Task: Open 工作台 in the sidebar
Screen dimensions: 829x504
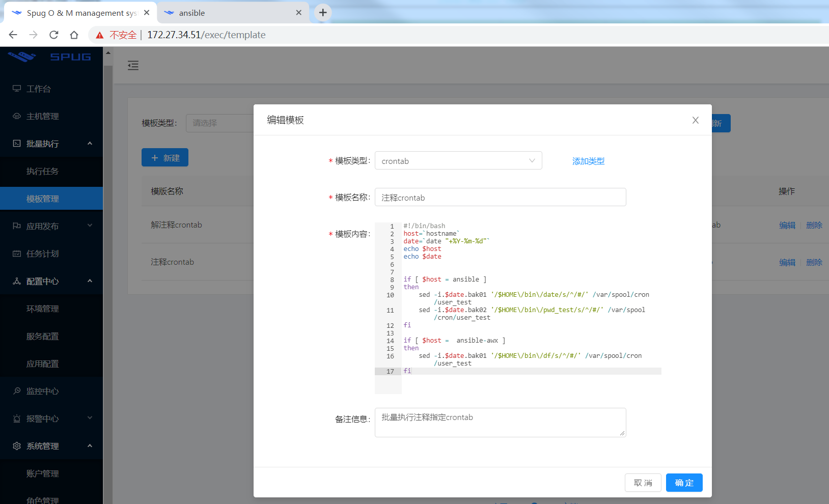Action: point(51,89)
